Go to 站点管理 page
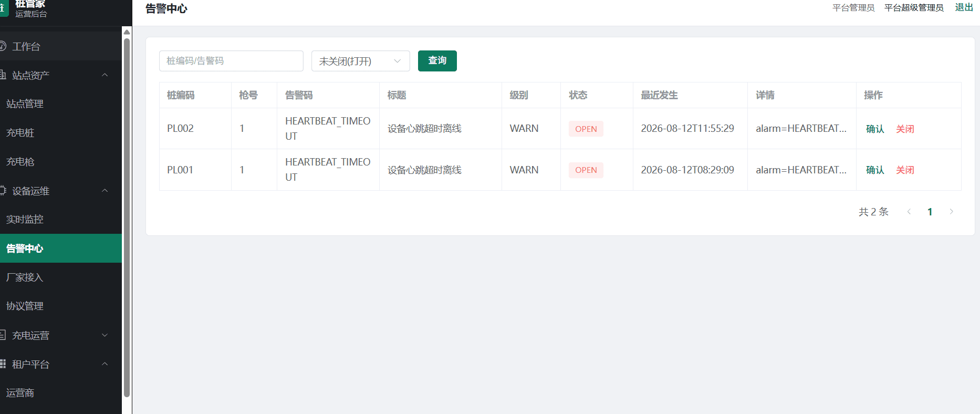 pyautogui.click(x=61, y=104)
